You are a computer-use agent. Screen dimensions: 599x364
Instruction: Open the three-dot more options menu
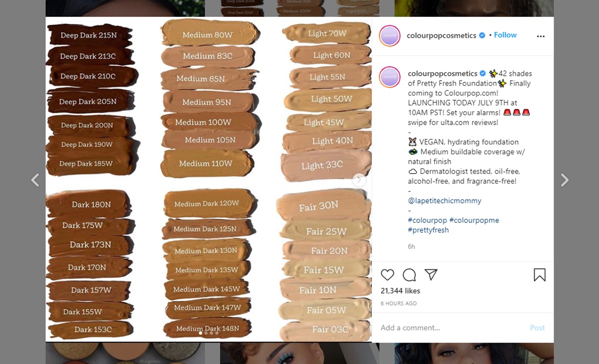(541, 36)
